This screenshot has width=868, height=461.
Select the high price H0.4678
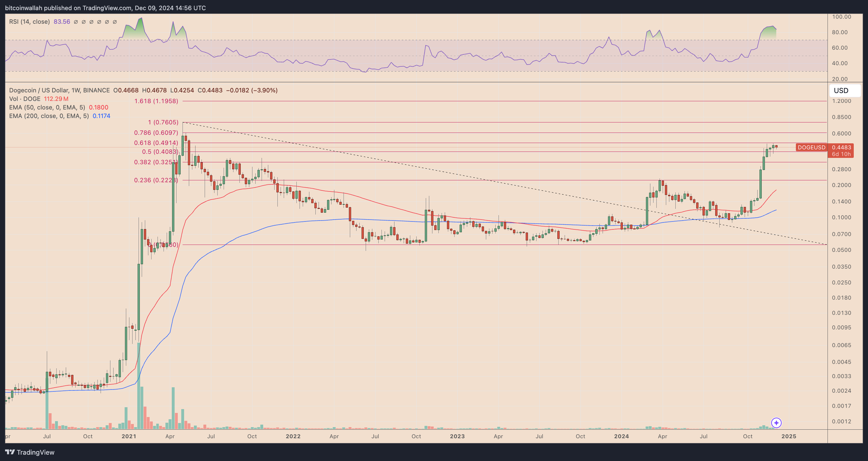(154, 90)
